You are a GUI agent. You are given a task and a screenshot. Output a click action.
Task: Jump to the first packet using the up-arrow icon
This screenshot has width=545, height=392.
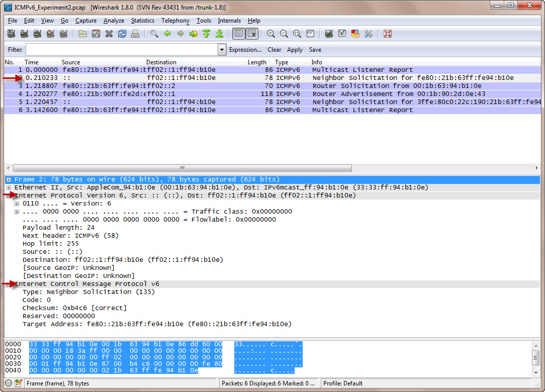click(206, 34)
